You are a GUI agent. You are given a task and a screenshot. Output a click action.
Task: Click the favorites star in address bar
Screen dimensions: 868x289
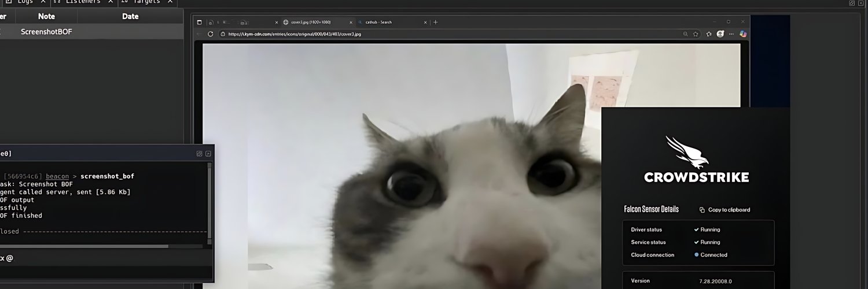pyautogui.click(x=697, y=34)
